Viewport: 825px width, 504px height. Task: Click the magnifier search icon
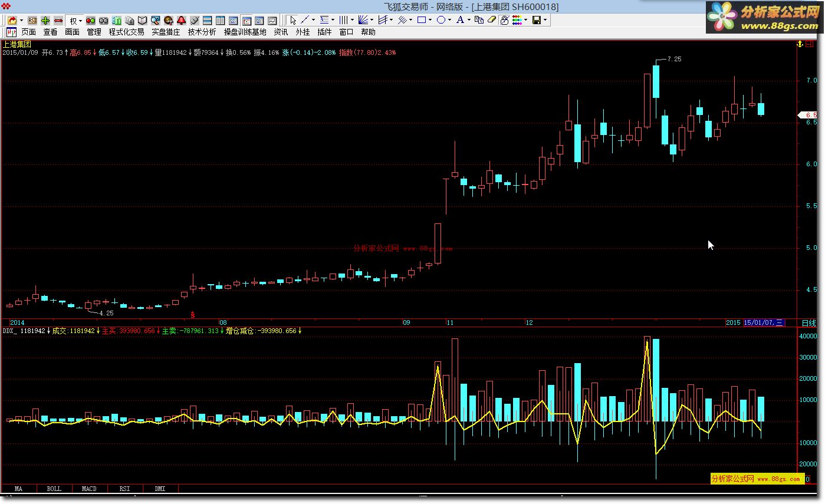(x=155, y=20)
